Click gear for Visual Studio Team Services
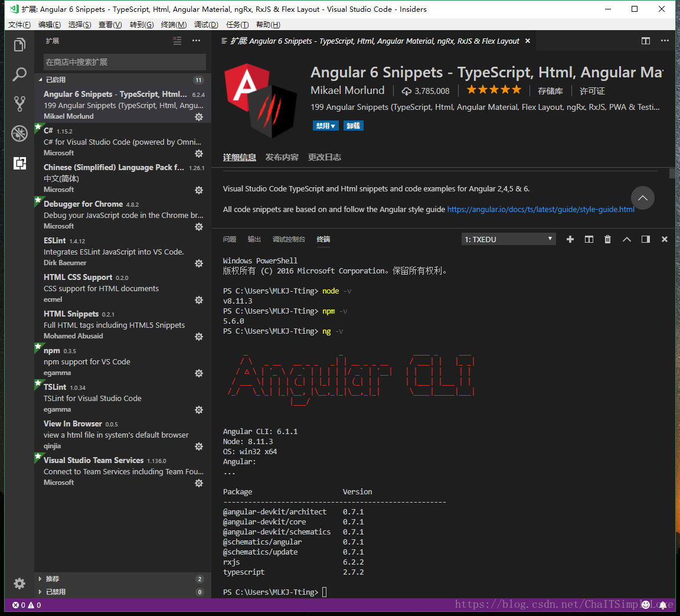The image size is (680, 616). [199, 483]
